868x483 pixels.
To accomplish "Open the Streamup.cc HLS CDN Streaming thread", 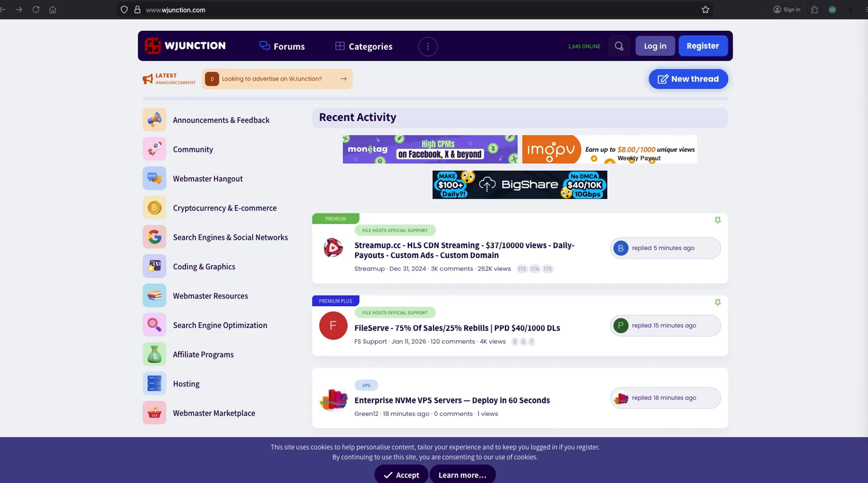I will click(x=464, y=250).
